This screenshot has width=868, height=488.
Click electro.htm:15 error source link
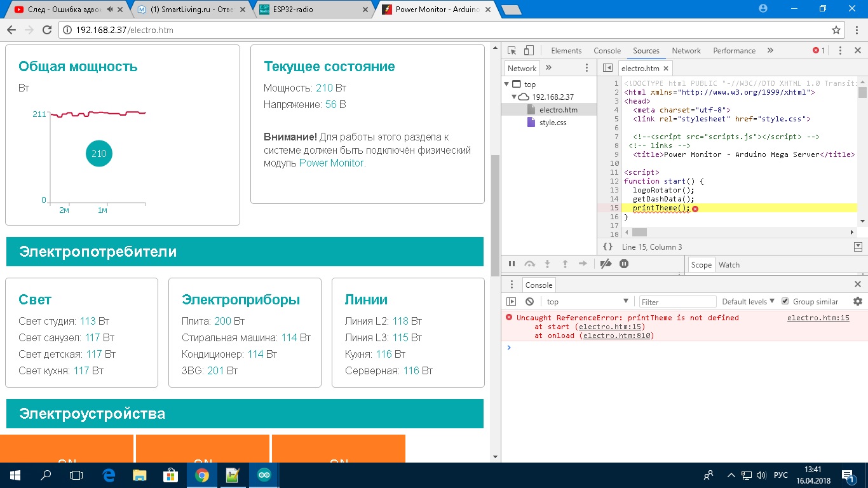tap(818, 318)
